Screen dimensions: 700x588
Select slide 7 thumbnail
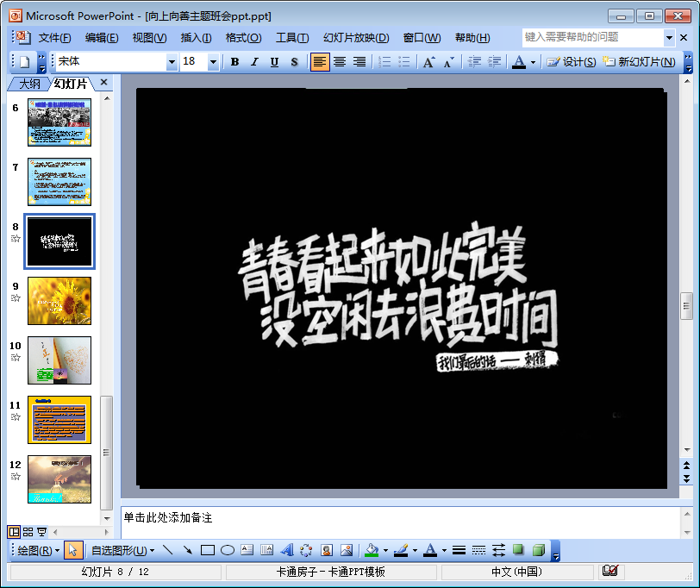59,182
